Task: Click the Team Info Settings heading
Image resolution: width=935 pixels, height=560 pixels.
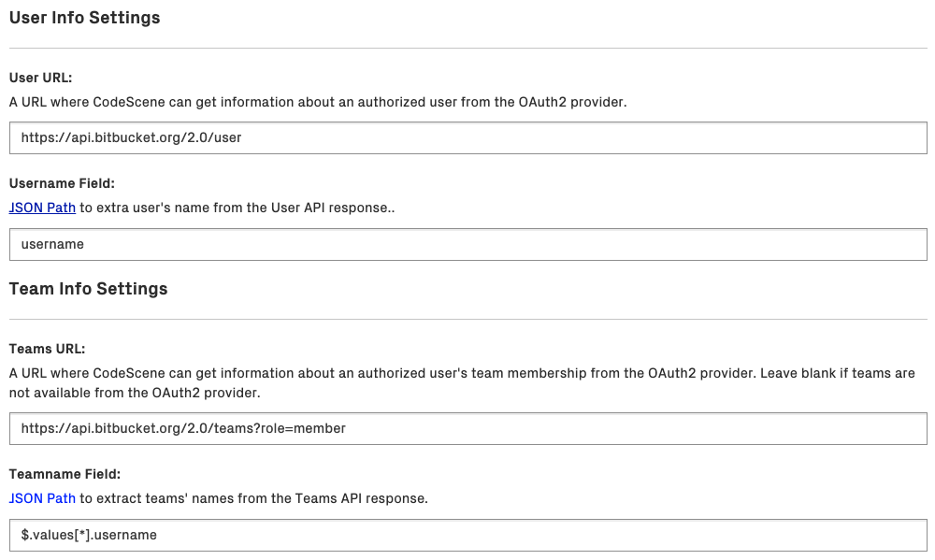Action: (88, 289)
